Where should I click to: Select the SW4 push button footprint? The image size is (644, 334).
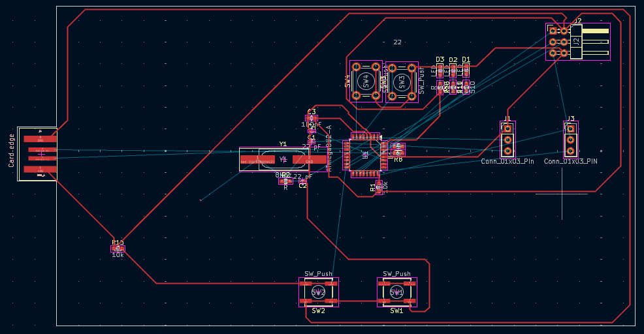tap(365, 81)
